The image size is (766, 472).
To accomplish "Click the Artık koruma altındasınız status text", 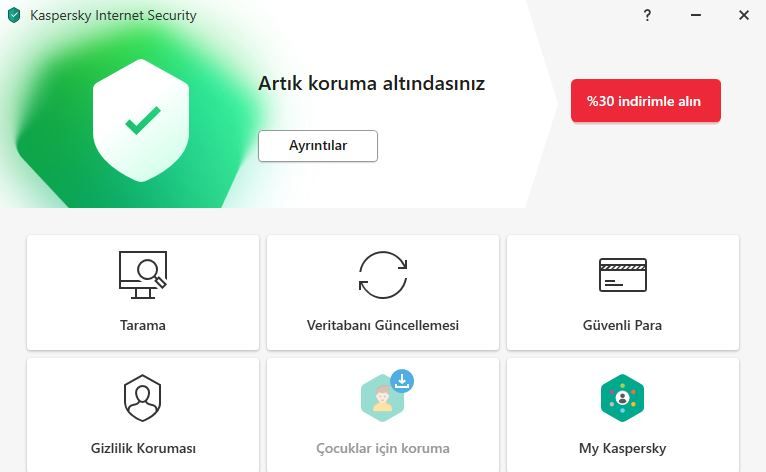I will pyautogui.click(x=371, y=84).
